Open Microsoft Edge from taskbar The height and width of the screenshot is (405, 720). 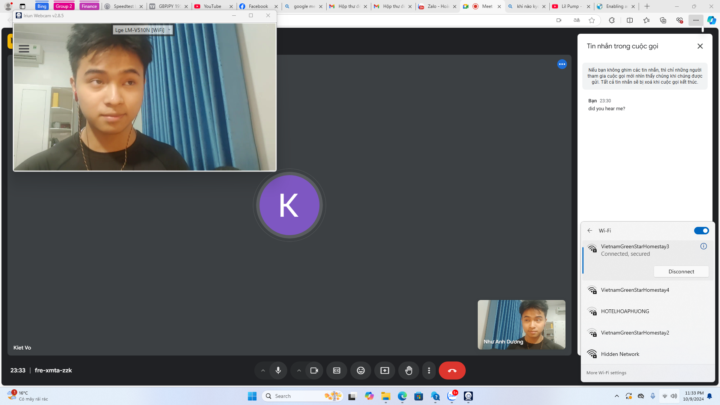point(402,396)
